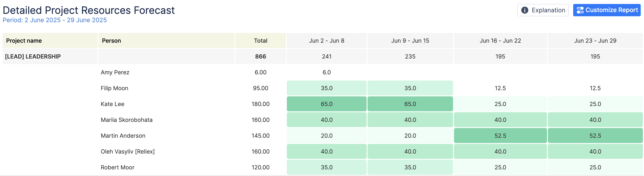Click the info icon beside Explanation
The width and height of the screenshot is (644, 176).
pos(525,10)
